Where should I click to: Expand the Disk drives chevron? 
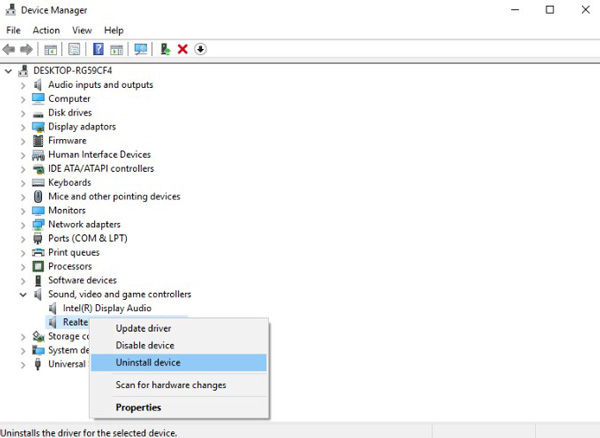pos(23,113)
